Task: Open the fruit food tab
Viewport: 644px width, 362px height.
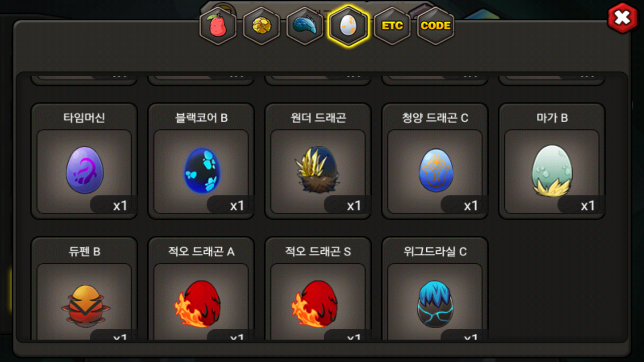Action: click(218, 26)
